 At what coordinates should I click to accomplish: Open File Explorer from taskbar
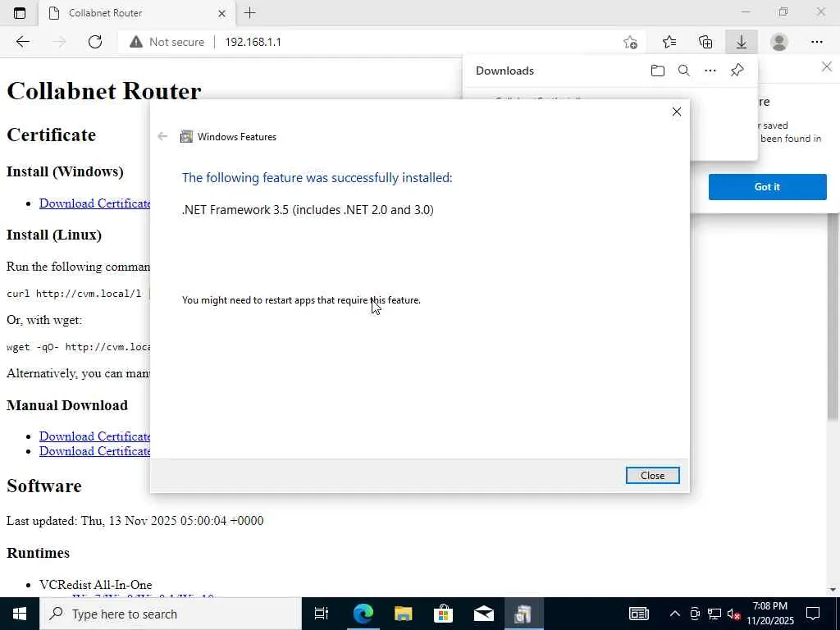[403, 614]
